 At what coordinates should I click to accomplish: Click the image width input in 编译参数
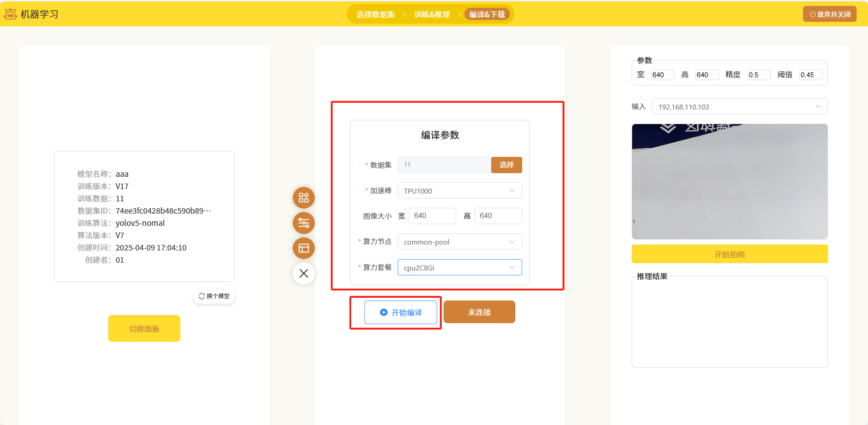(x=432, y=216)
